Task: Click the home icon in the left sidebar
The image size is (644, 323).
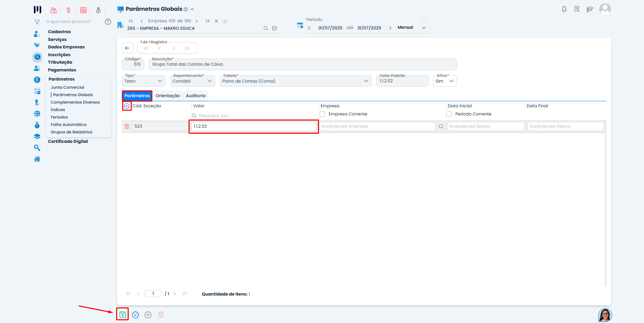Action: point(37,159)
